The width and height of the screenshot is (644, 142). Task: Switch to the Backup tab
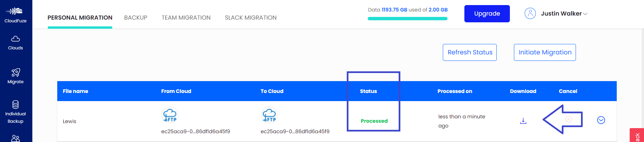136,18
